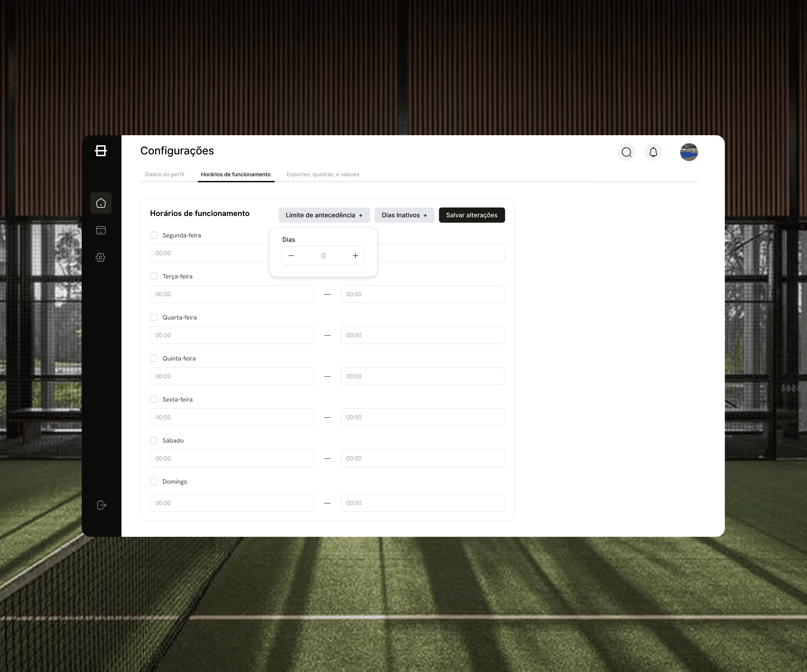Click Terça-feira opening time field
Viewport: 807px width, 672px height.
pyautogui.click(x=232, y=294)
